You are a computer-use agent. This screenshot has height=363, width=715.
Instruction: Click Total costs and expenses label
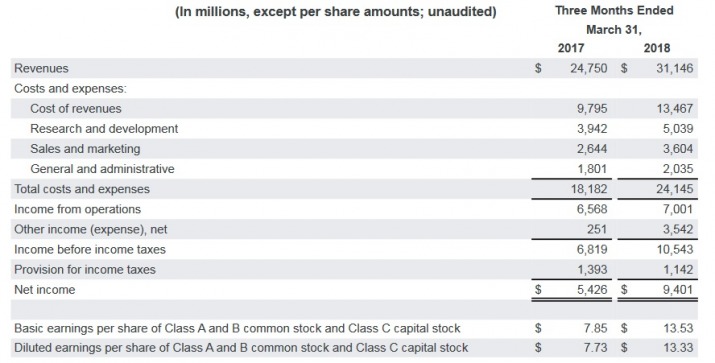tap(82, 189)
